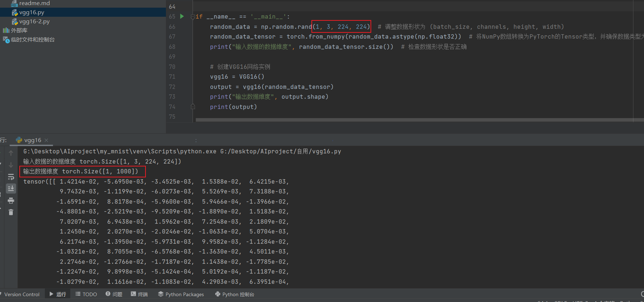Close the vgg16 run tab
This screenshot has height=302, width=644.
(46, 140)
